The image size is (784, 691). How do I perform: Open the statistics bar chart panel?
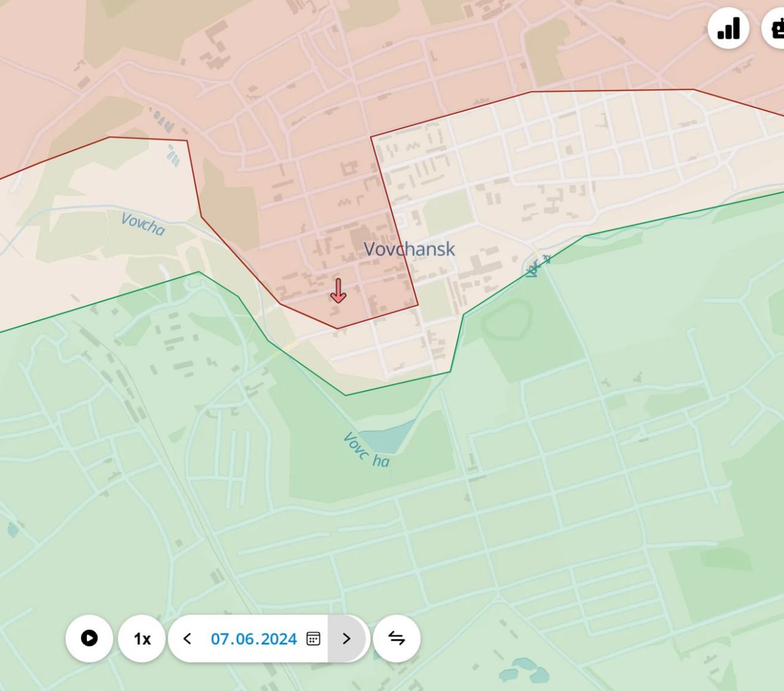[x=728, y=28]
